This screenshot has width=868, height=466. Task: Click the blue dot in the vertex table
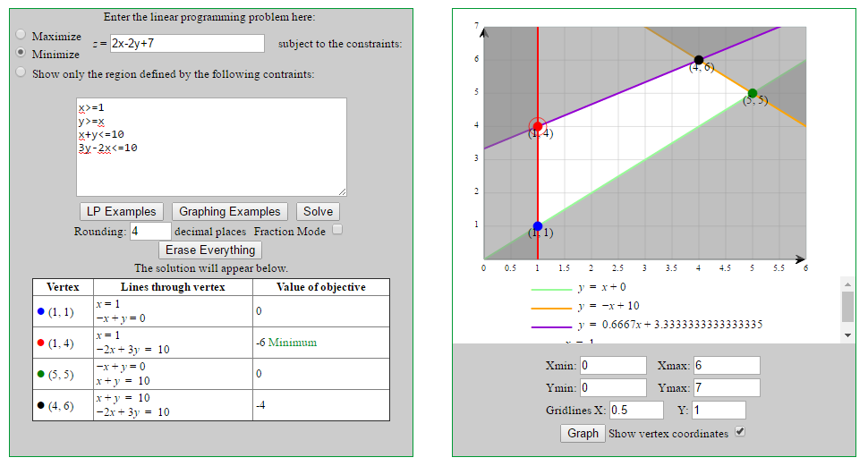click(x=41, y=311)
